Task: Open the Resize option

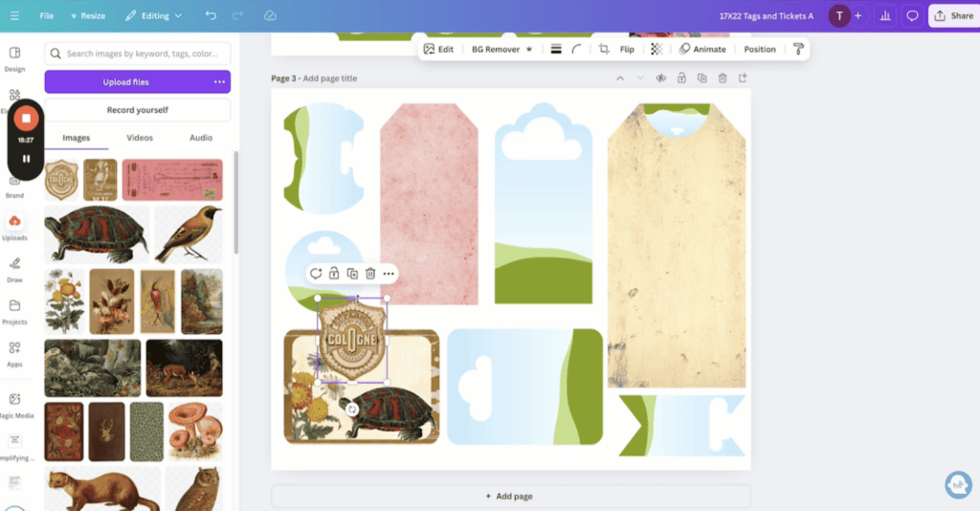Action: click(x=87, y=15)
